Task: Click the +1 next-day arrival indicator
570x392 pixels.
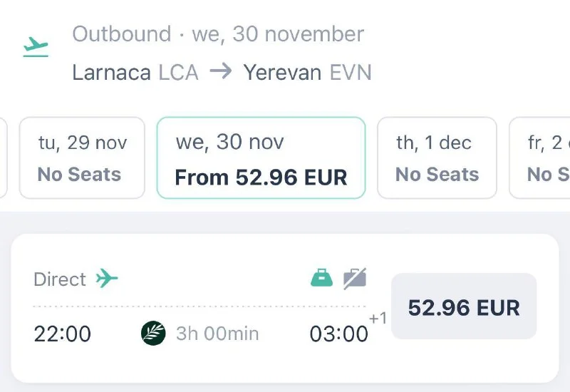Action: tap(378, 319)
